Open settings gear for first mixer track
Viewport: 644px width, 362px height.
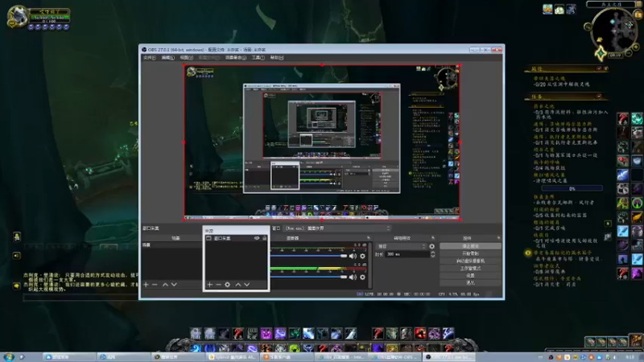[x=363, y=256]
